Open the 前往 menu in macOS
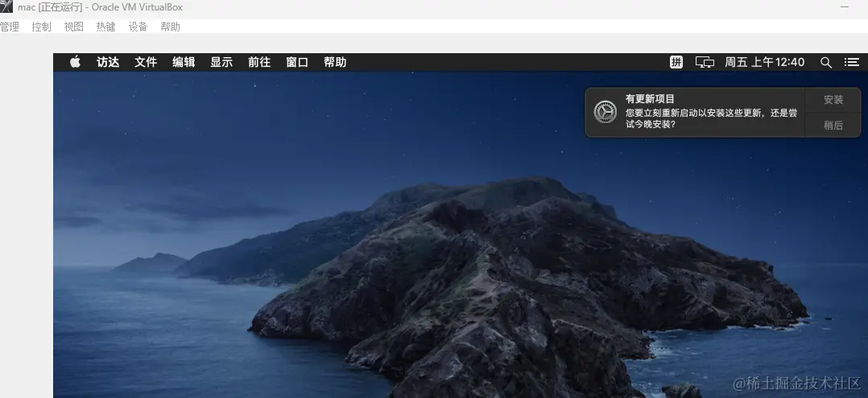 tap(259, 63)
